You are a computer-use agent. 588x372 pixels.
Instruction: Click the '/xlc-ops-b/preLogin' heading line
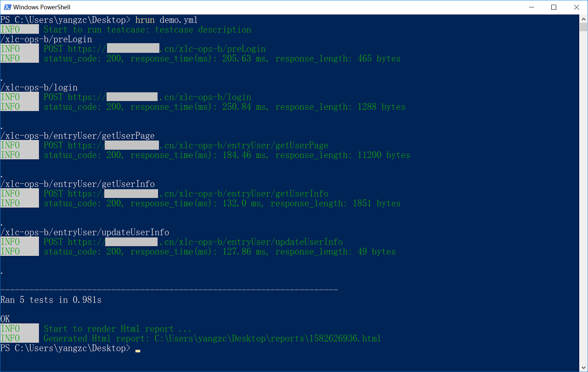pos(46,39)
